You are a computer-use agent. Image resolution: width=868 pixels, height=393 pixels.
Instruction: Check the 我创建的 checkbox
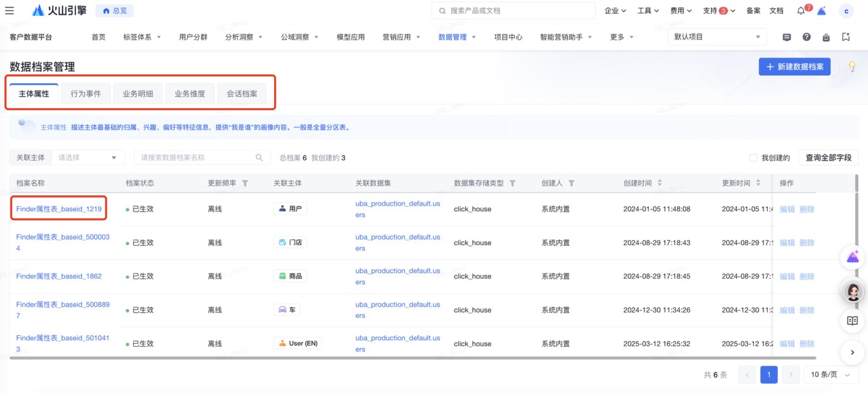click(x=754, y=158)
